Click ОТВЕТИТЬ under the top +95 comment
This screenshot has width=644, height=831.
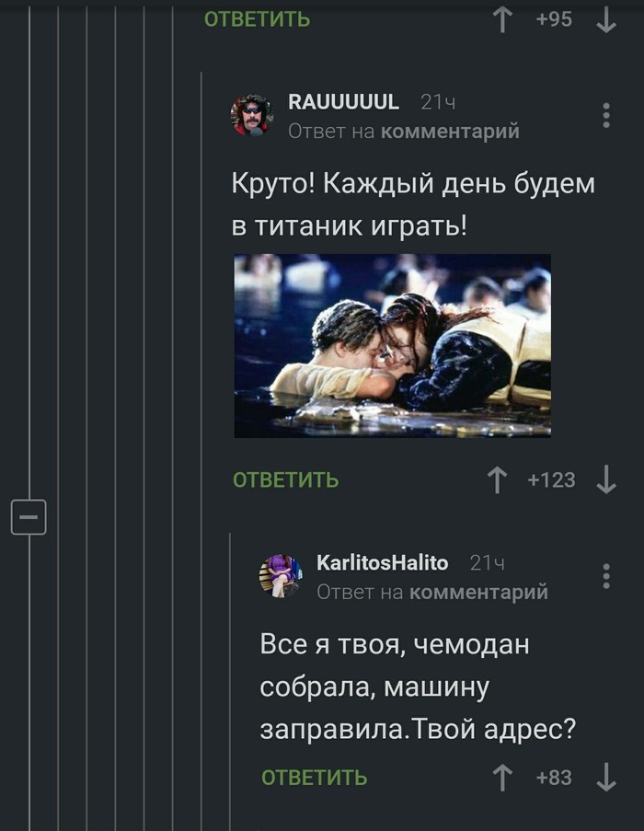click(x=257, y=19)
